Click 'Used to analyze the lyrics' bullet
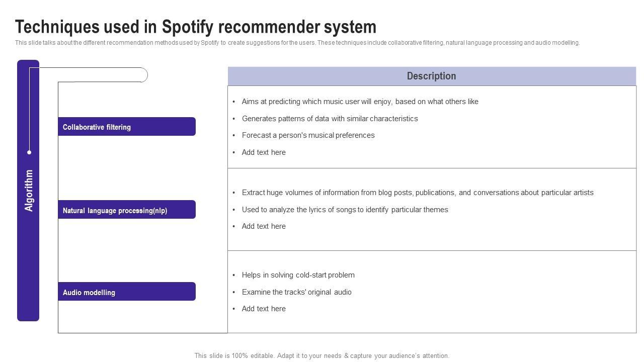644x362 pixels. tap(345, 210)
